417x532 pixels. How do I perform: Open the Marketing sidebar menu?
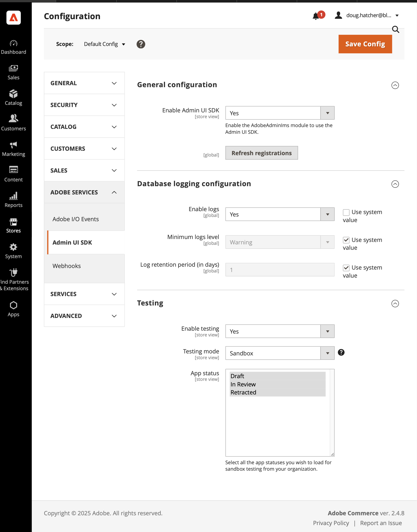pos(13,149)
